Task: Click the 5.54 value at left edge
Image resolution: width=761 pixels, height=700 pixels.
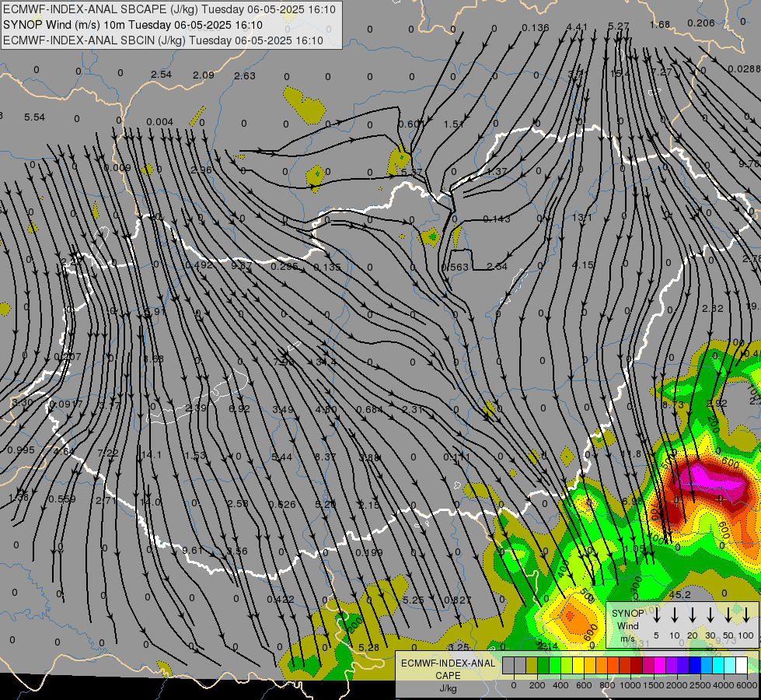Action: 34,117
